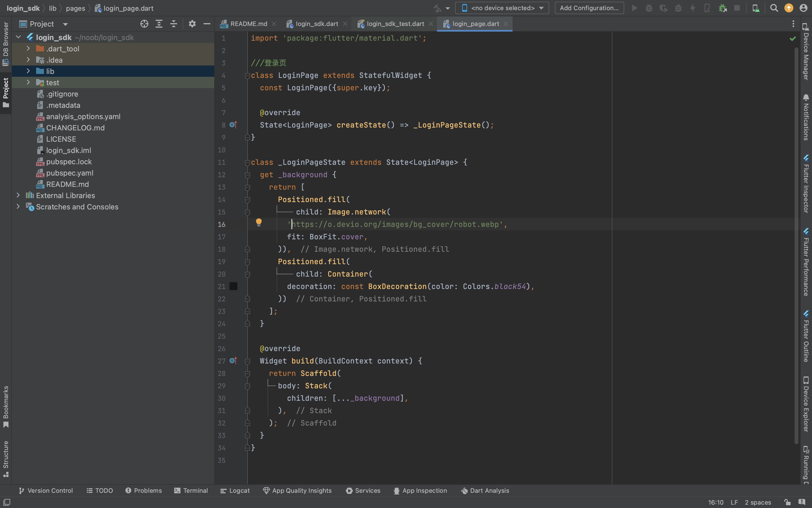Open the Device Manager toolbar icon

[756, 8]
